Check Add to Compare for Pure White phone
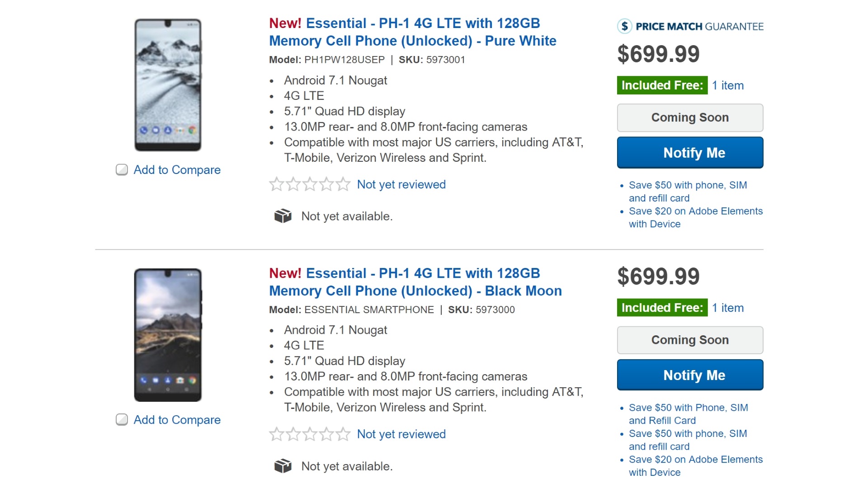The width and height of the screenshot is (868, 488). tap(122, 170)
